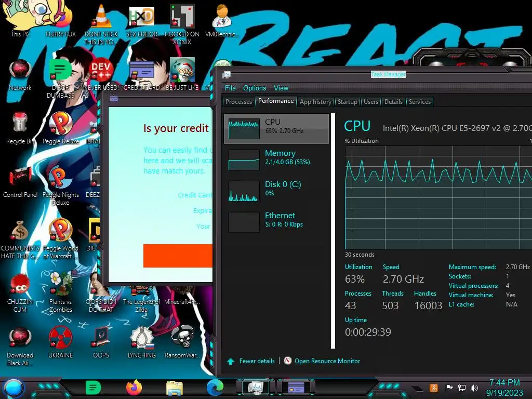The width and height of the screenshot is (532, 399).
Task: Launch the Dev-C++ NEVER USED icon
Action: click(x=101, y=75)
